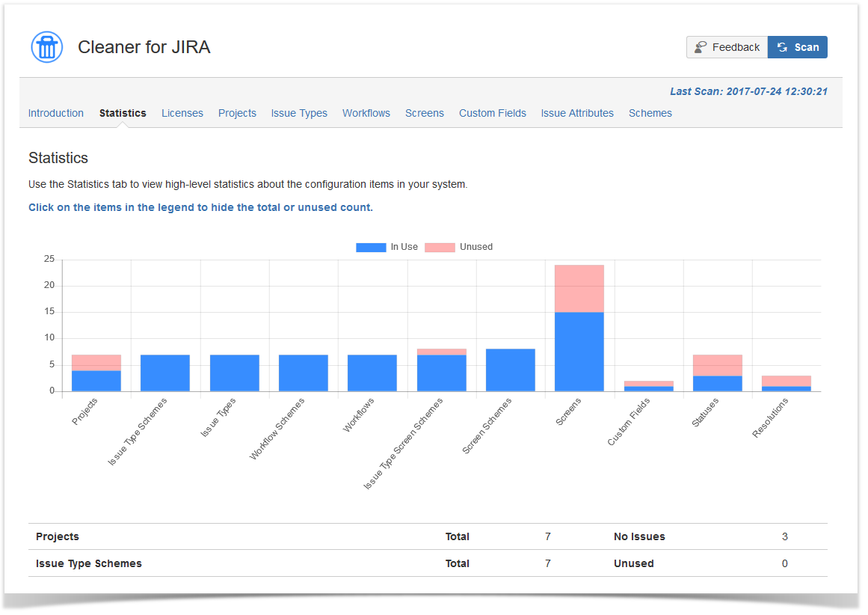Screen dimensions: 868x615
Task: Open the Workflows tab
Action: coord(366,113)
